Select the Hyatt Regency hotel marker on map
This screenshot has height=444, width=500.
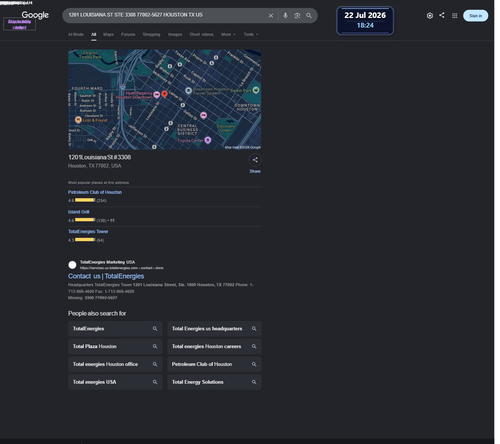156,95
